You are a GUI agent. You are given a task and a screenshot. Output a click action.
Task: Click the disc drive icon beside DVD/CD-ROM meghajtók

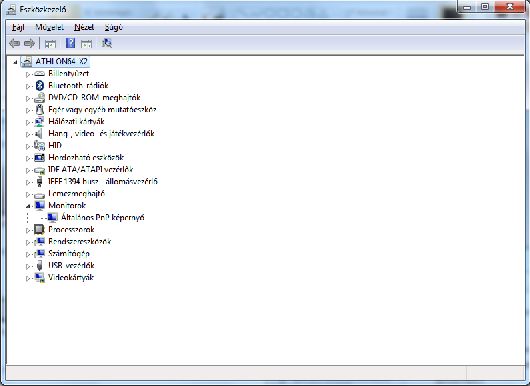[40, 98]
